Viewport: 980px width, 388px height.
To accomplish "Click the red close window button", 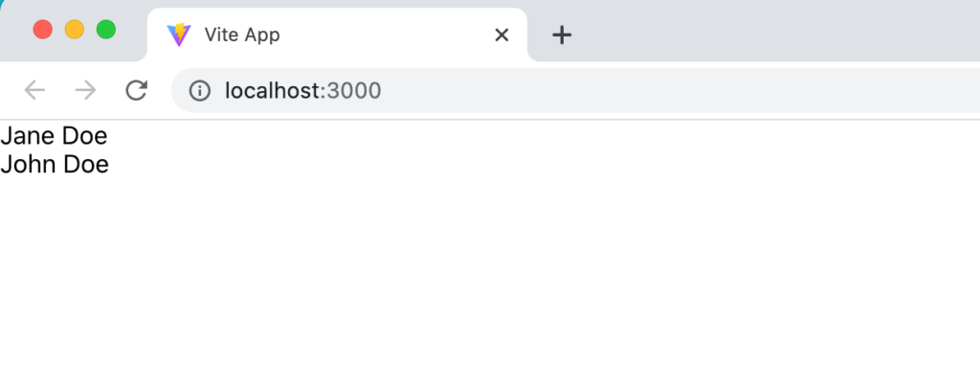I will click(42, 30).
